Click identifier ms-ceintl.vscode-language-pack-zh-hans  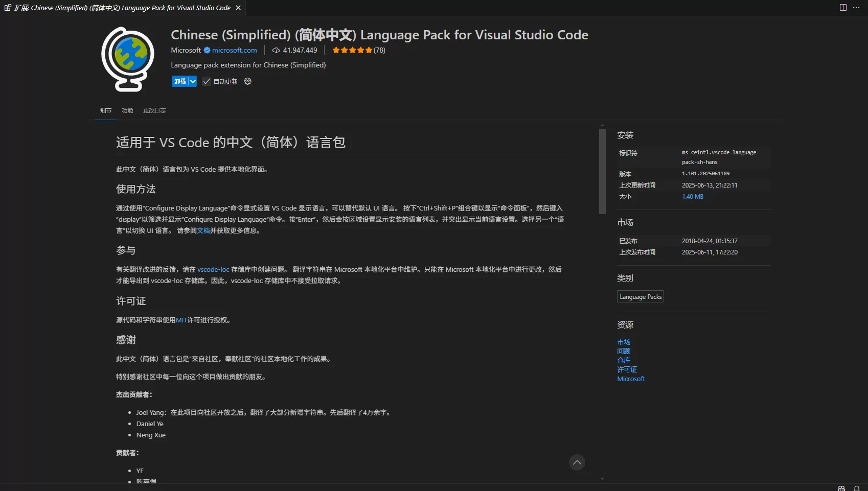click(720, 157)
